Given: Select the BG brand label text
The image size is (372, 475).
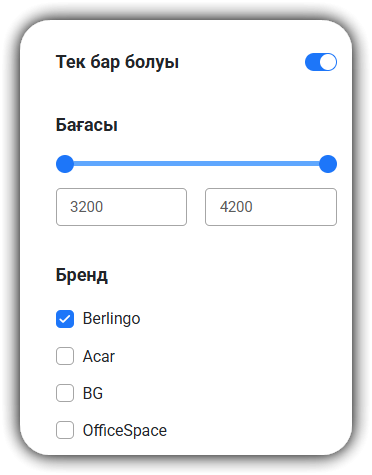Looking at the screenshot, I should [x=93, y=393].
